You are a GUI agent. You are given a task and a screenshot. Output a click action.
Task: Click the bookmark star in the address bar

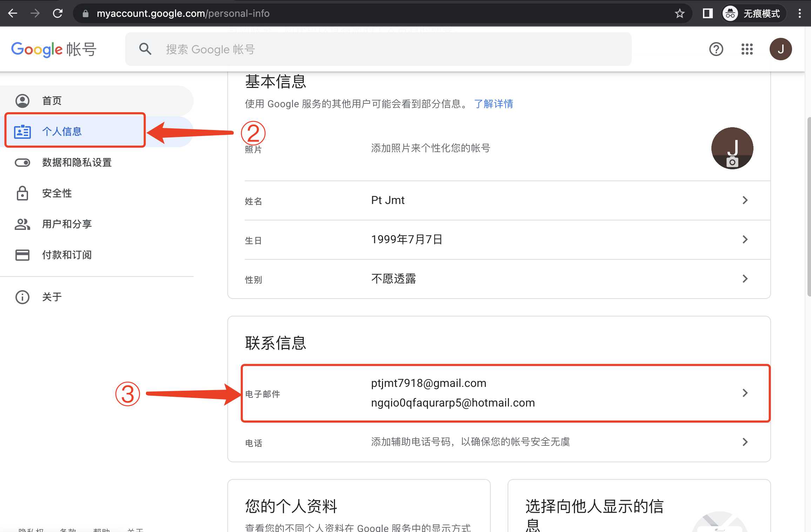click(680, 13)
